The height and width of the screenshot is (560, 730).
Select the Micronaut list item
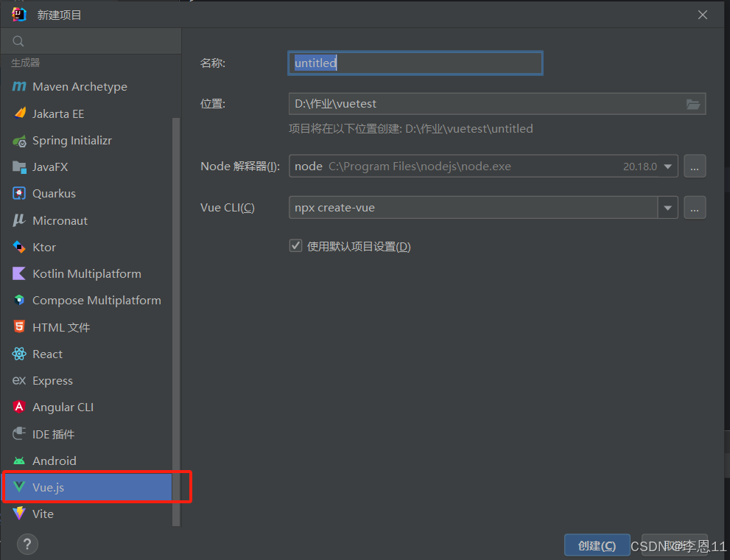point(87,220)
